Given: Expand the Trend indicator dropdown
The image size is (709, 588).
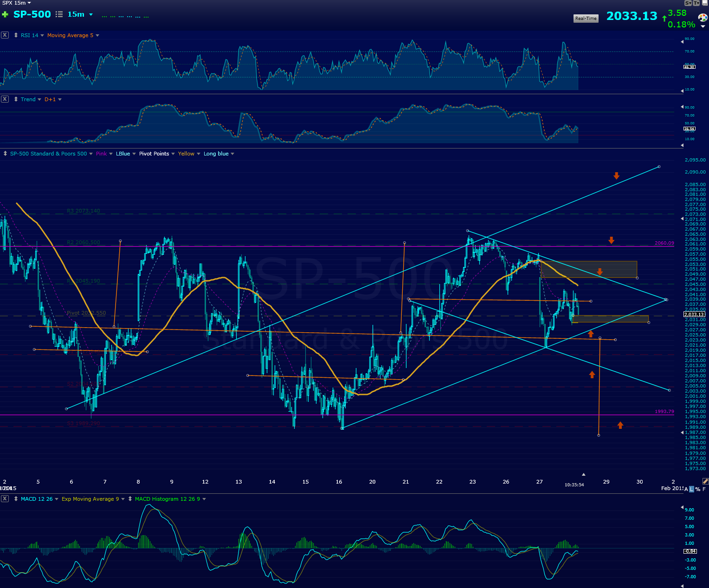Looking at the screenshot, I should pyautogui.click(x=39, y=99).
